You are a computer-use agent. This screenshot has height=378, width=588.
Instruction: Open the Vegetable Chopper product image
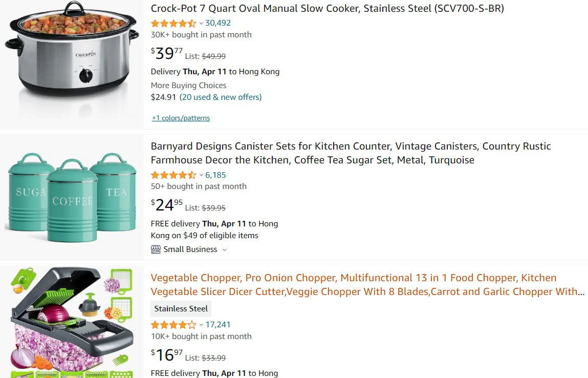click(72, 323)
